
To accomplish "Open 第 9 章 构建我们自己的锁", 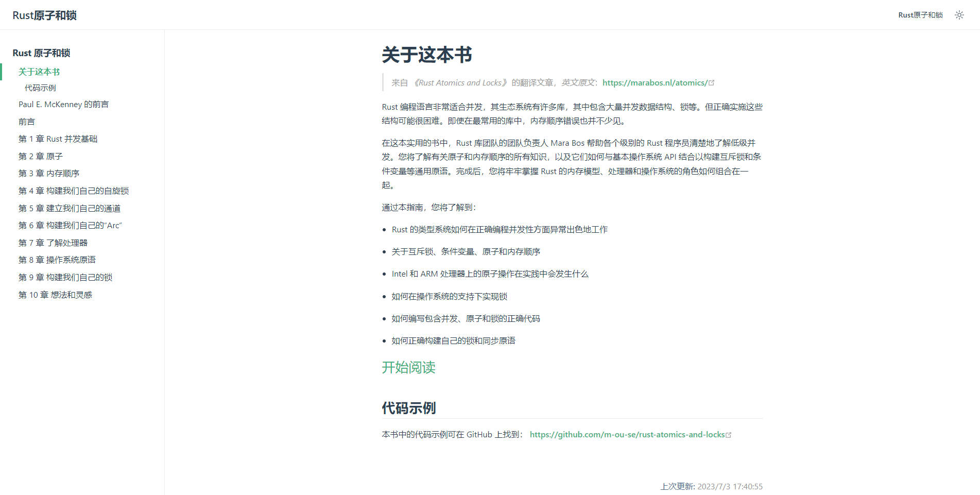I will point(65,277).
